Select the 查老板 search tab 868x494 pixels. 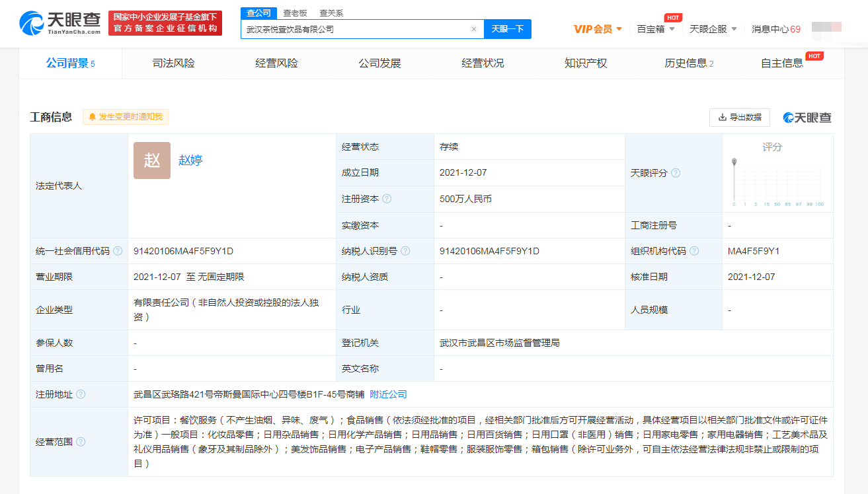coord(295,13)
